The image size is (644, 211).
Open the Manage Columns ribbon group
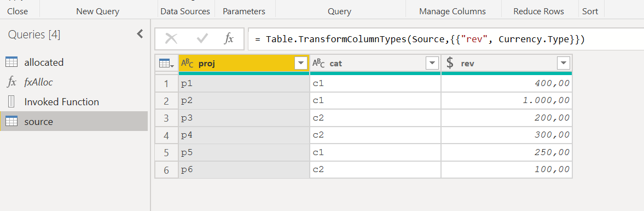452,12
